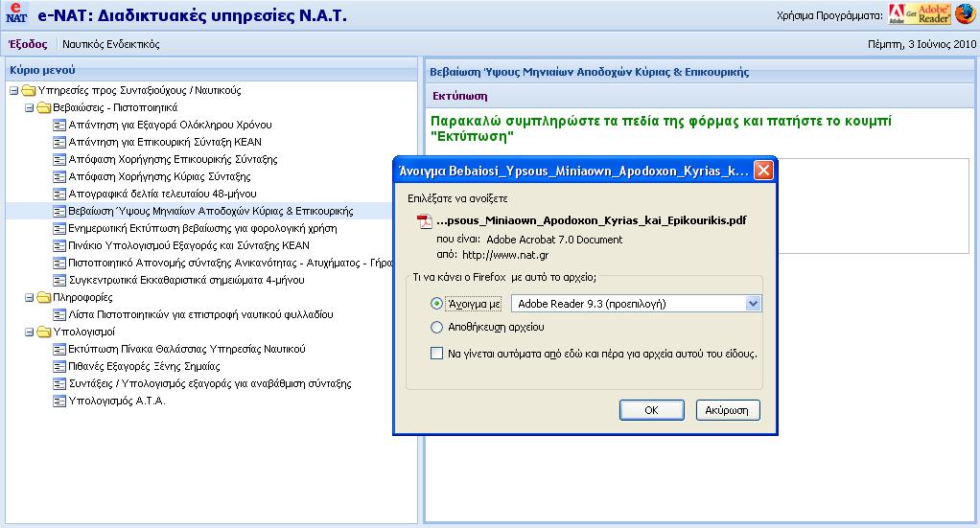Open Υπολογισμός Α.Τ.Α. entry
Viewport: 980px width, 528px height.
coord(117,402)
